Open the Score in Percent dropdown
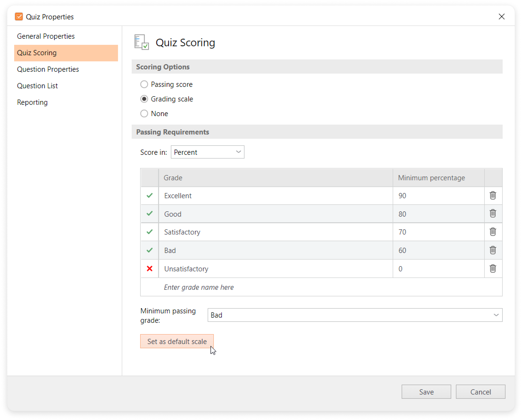The image size is (522, 420). [x=207, y=152]
